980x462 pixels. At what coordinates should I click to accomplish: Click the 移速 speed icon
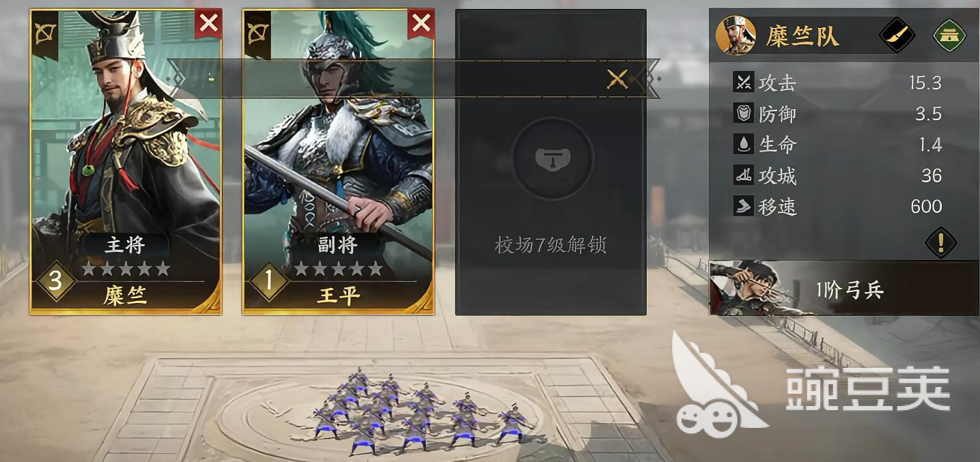(743, 206)
